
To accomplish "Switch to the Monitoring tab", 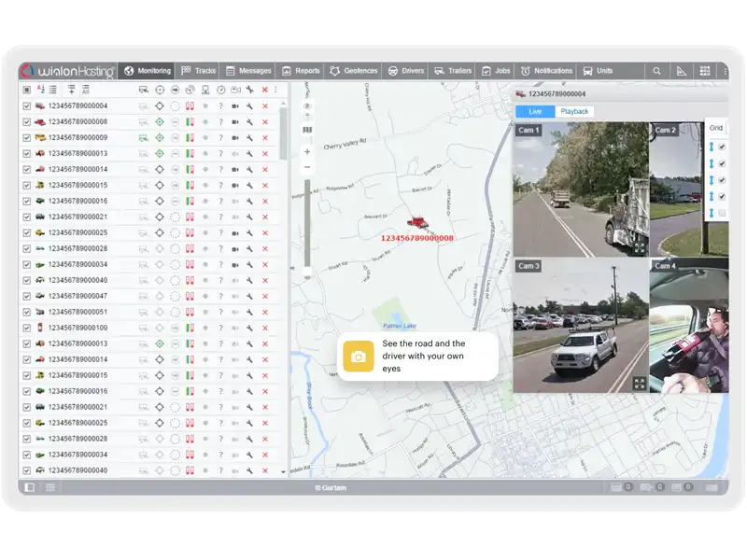I will click(147, 71).
